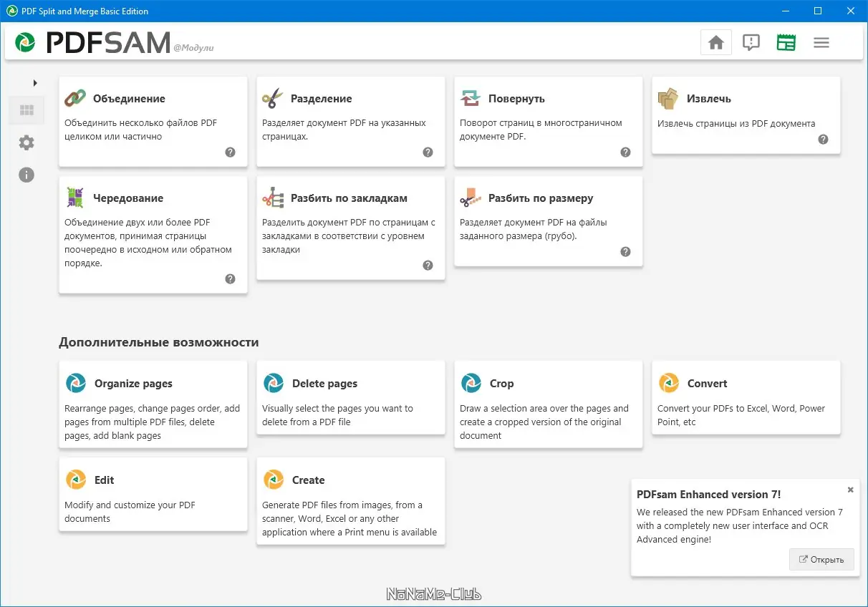Open the Delete pages title
This screenshot has height=607, width=868.
tap(324, 384)
